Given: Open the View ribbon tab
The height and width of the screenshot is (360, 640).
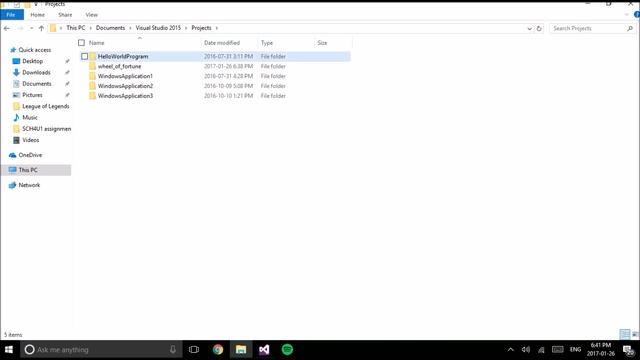Looking at the screenshot, I should (91, 15).
